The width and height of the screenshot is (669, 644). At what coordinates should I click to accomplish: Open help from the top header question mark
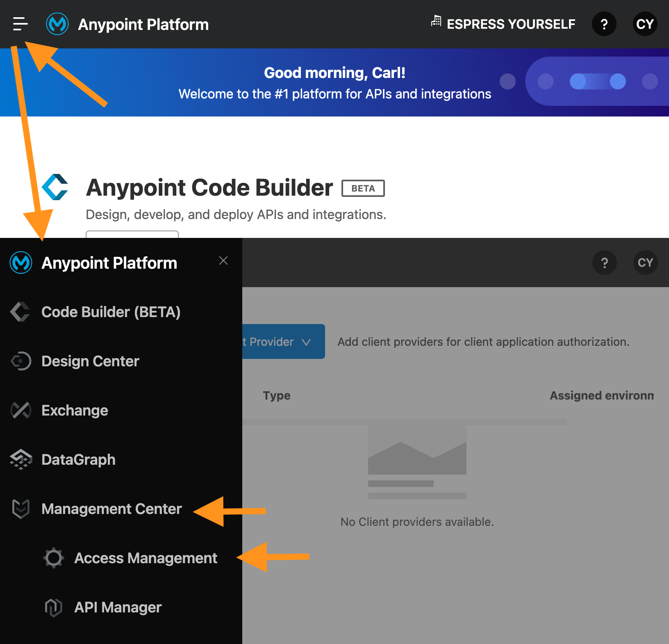604,24
